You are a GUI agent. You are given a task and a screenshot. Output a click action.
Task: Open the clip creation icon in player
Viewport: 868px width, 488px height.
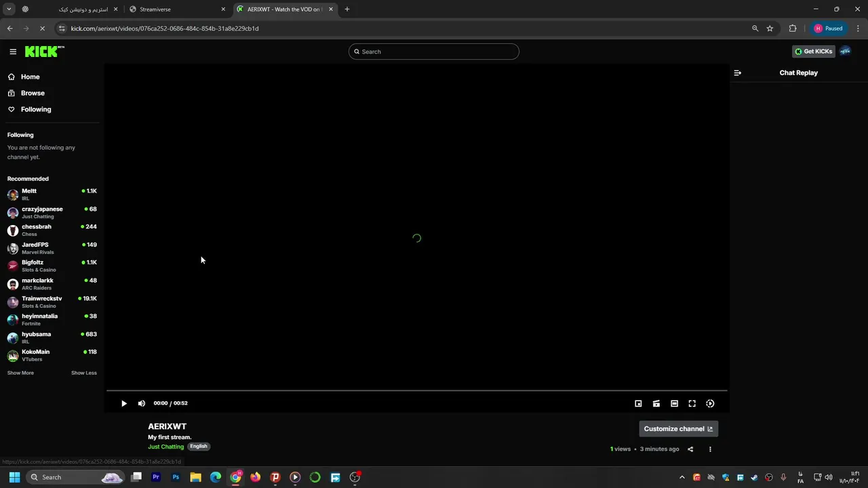click(656, 403)
